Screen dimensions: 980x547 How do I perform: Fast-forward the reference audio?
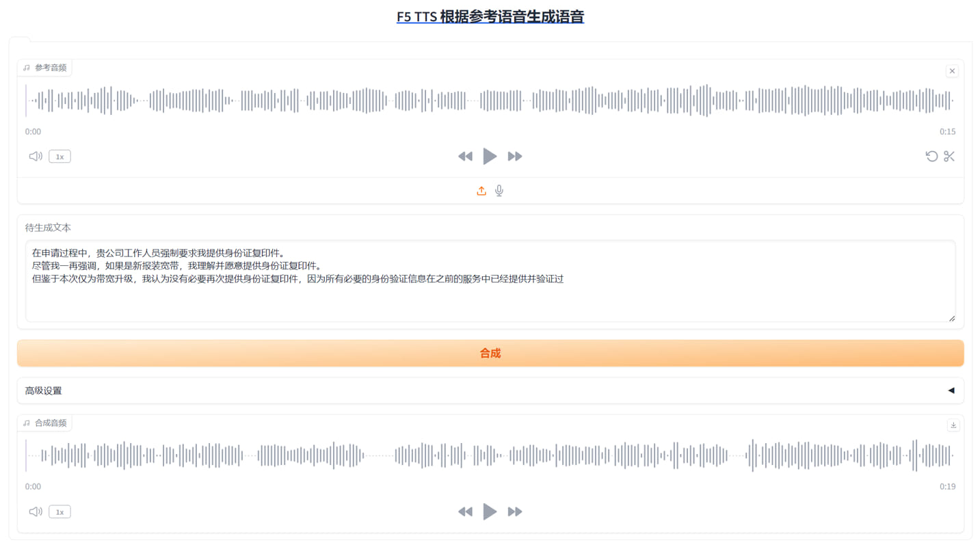pyautogui.click(x=515, y=157)
